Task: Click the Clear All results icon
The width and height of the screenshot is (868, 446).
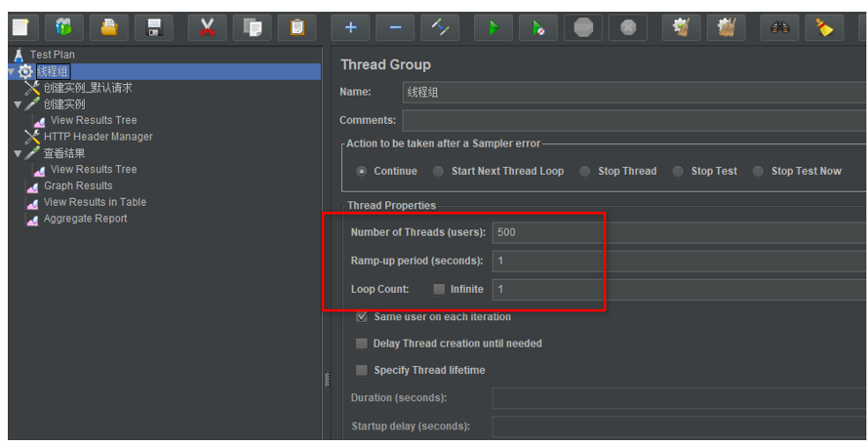Action: [x=727, y=27]
